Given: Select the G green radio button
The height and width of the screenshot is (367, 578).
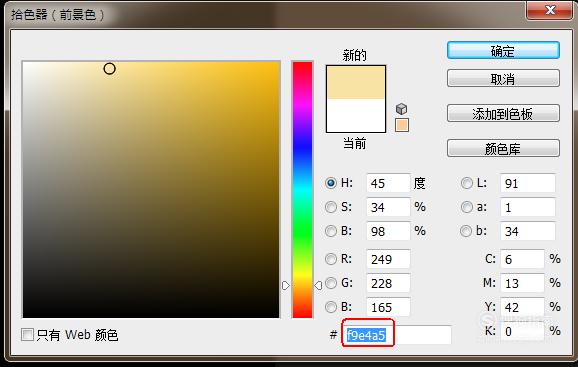Looking at the screenshot, I should point(331,283).
